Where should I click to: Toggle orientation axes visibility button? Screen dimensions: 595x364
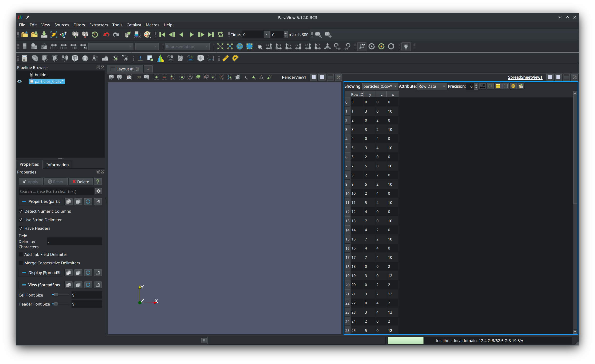coord(362,46)
